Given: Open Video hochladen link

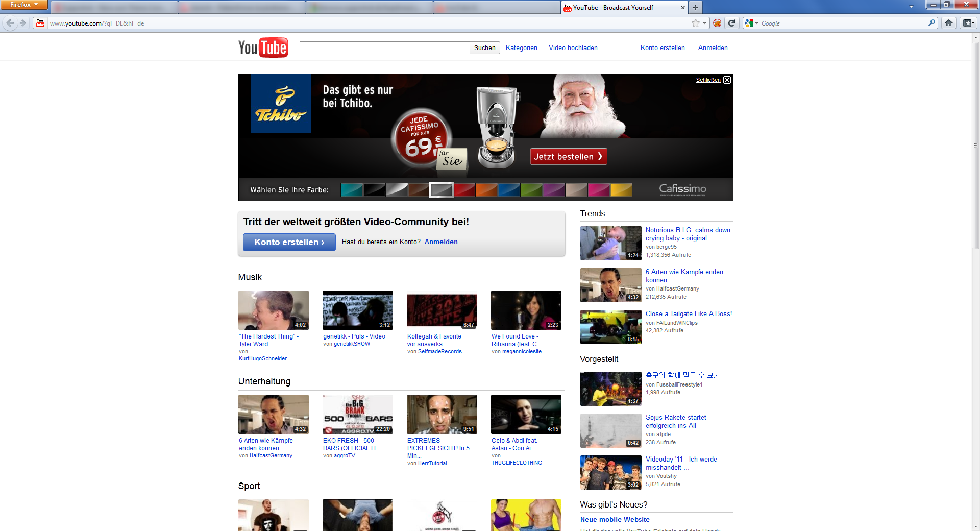Looking at the screenshot, I should click(573, 48).
